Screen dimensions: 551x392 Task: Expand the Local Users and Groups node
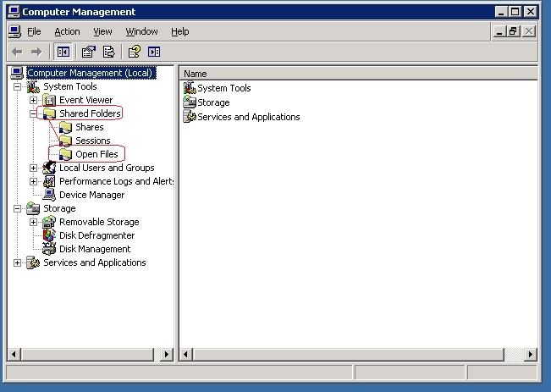(34, 168)
